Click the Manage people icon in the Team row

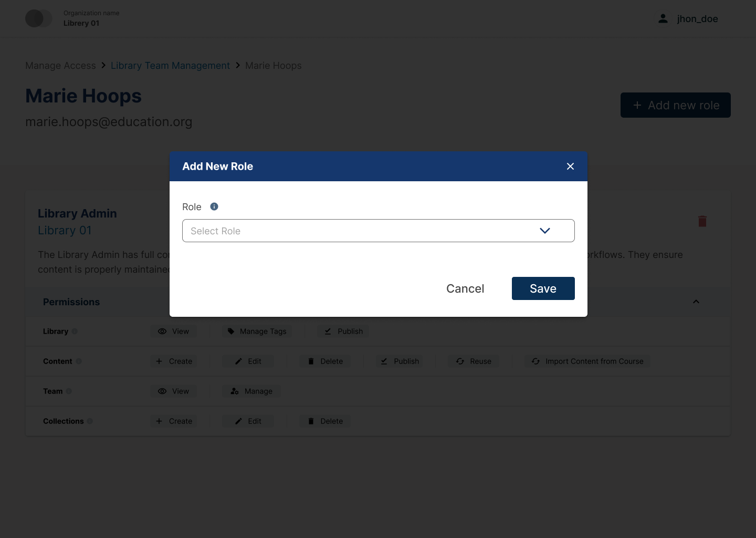pyautogui.click(x=234, y=391)
